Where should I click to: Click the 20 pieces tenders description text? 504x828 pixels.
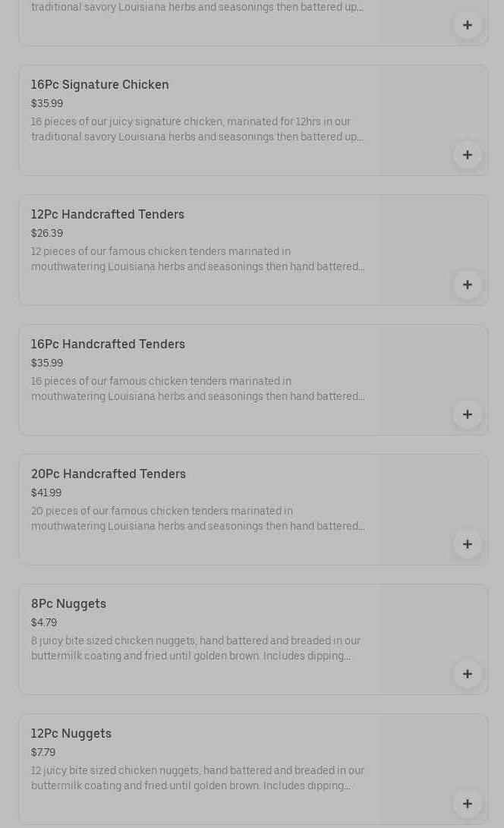point(197,518)
